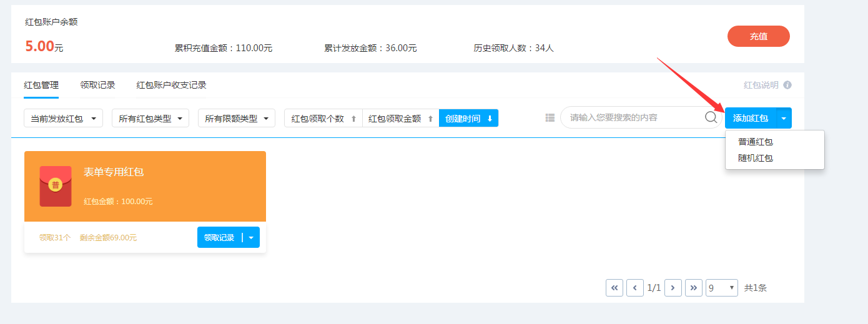Viewport: 868px width, 324px height.
Task: Open 红包说明 help link
Action: tap(761, 85)
